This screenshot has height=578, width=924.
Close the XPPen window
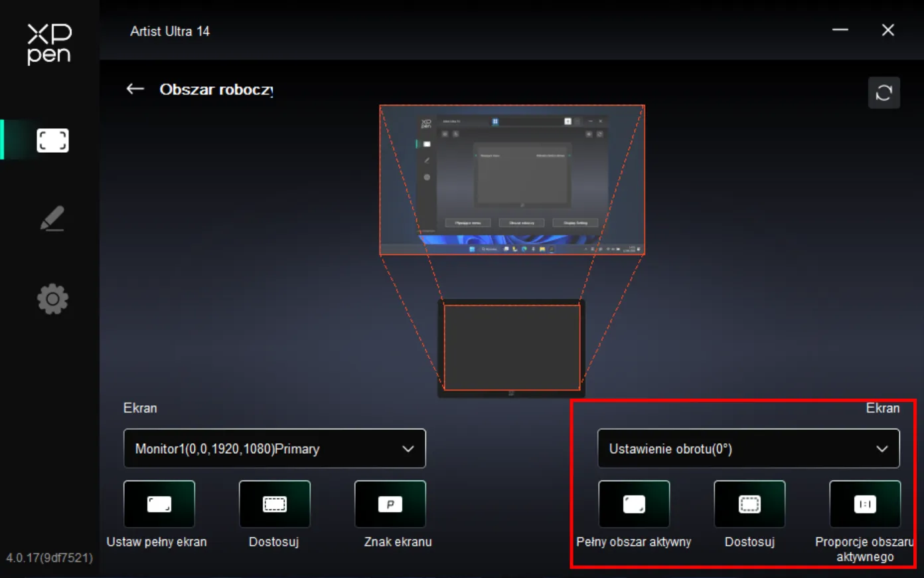point(888,30)
